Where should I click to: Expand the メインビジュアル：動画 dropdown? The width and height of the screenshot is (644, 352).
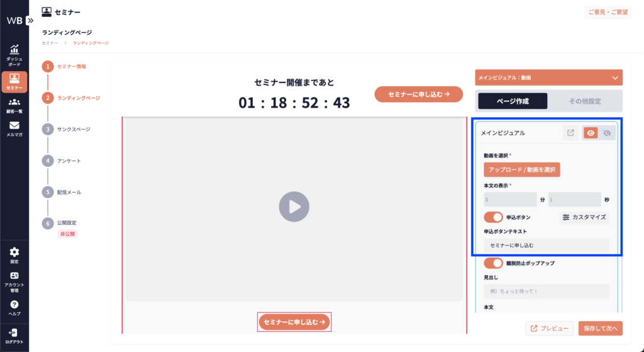tap(614, 78)
